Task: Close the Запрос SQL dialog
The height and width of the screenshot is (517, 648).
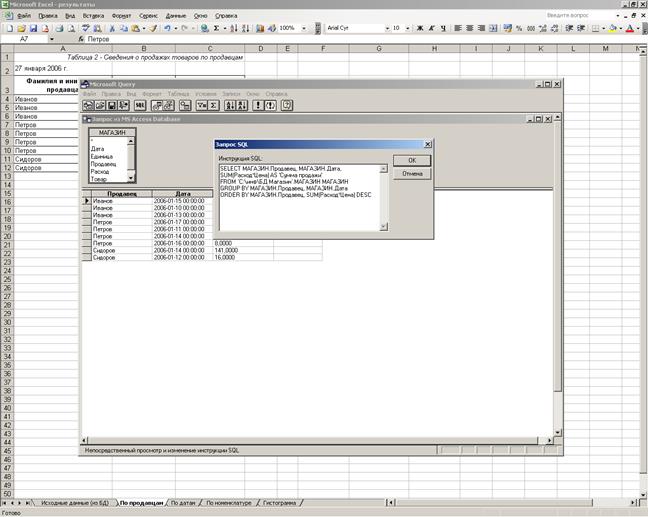Action: pos(428,144)
